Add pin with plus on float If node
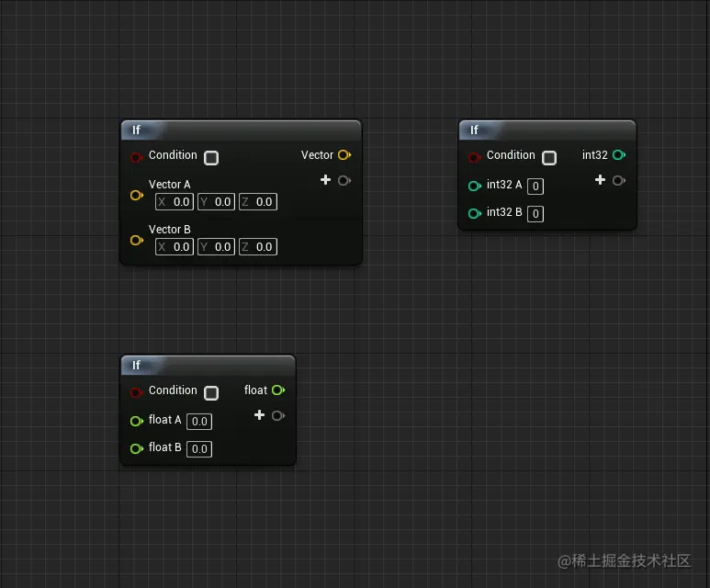Screen dimensions: 710x588 coord(259,415)
